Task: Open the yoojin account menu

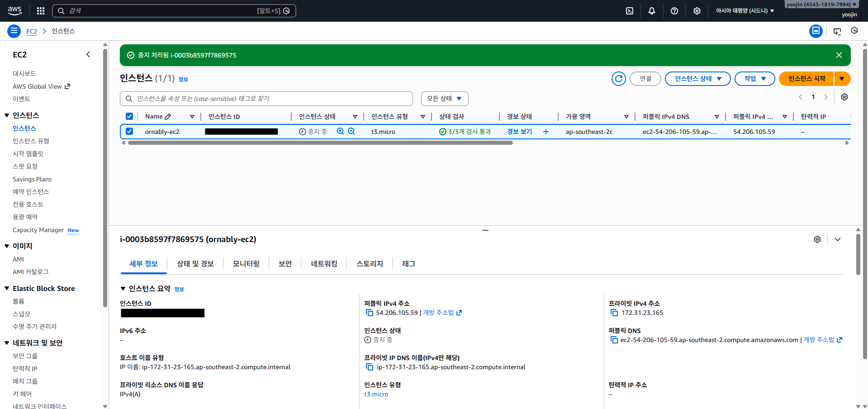Action: (821, 5)
